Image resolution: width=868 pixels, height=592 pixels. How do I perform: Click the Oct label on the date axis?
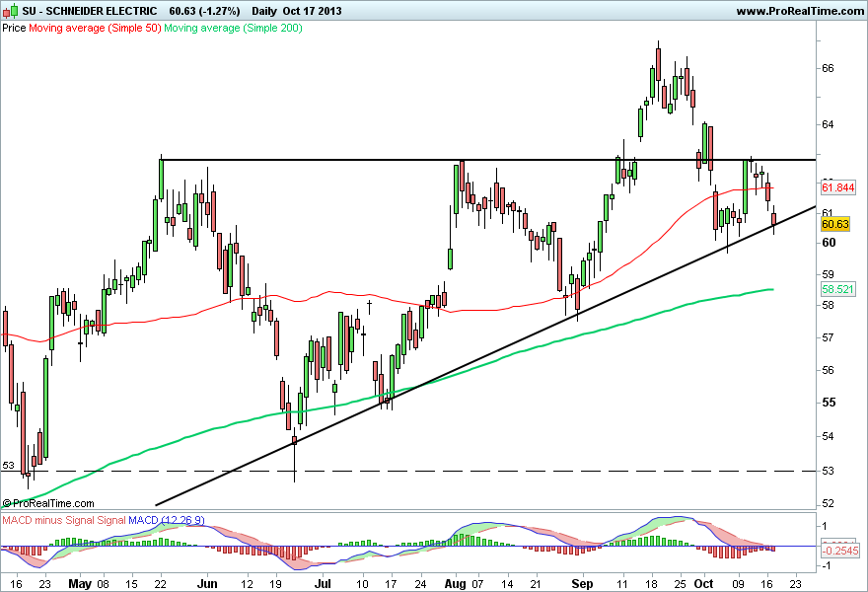703,584
